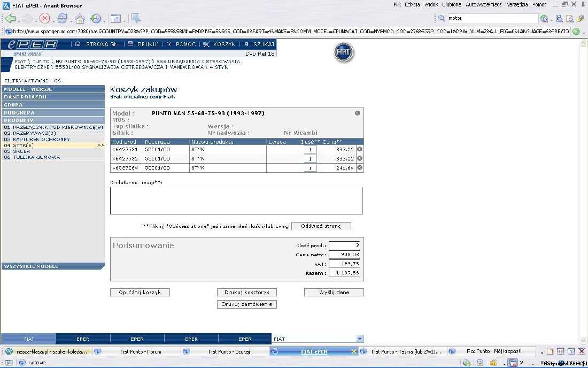Click the additional remarks text area
The width and height of the screenshot is (588, 368).
[237, 201]
